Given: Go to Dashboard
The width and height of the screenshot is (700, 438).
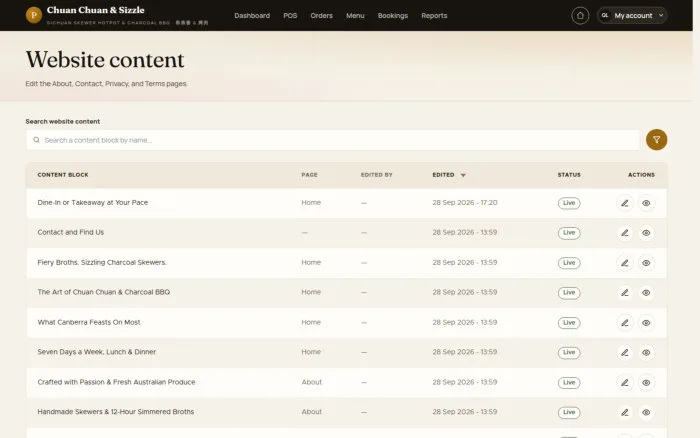Looking at the screenshot, I should tap(252, 16).
